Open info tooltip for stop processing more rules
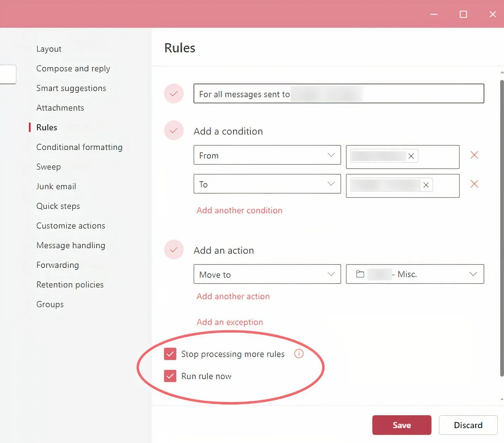The height and width of the screenshot is (443, 504). point(299,354)
